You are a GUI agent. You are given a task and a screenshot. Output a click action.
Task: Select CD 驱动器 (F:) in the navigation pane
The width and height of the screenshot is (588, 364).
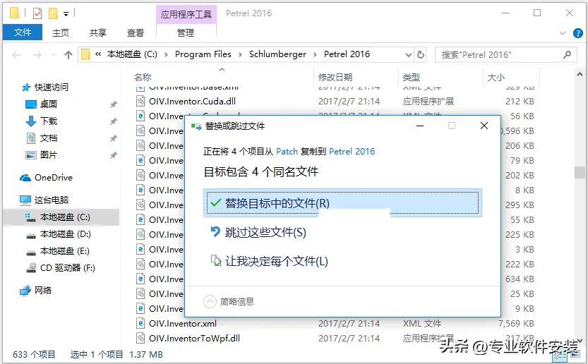coord(67,268)
